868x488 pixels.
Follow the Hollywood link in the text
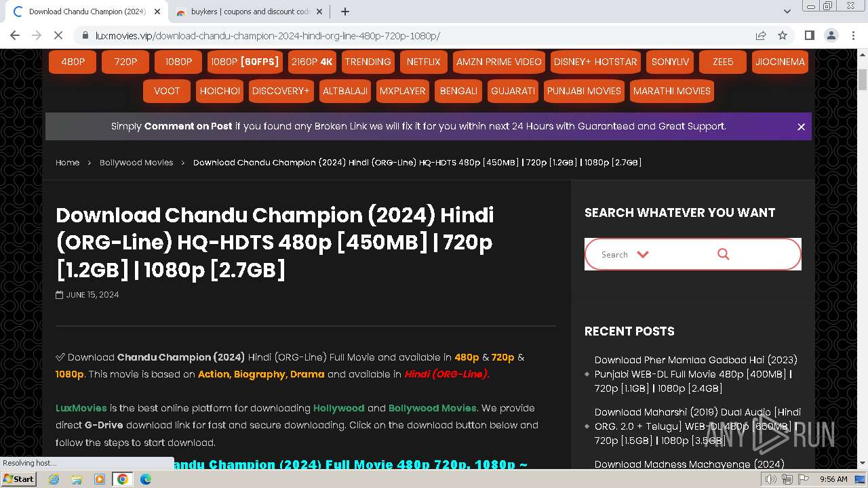click(x=338, y=408)
